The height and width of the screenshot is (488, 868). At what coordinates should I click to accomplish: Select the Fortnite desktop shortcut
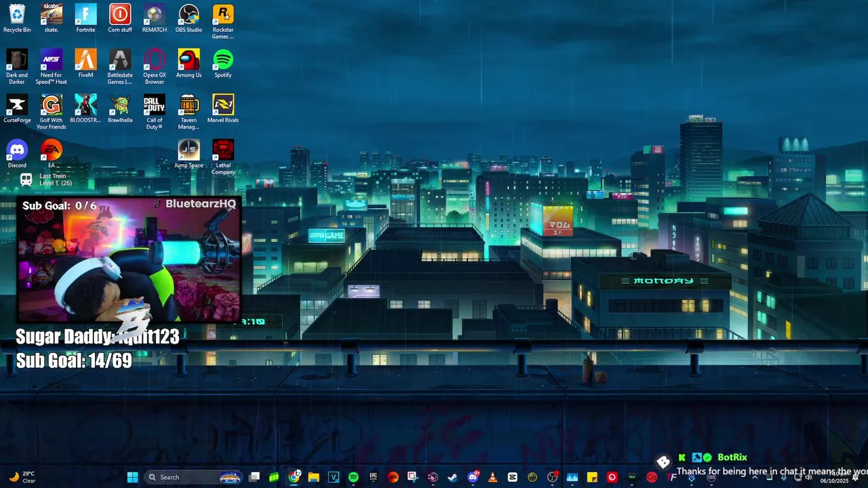(x=85, y=18)
